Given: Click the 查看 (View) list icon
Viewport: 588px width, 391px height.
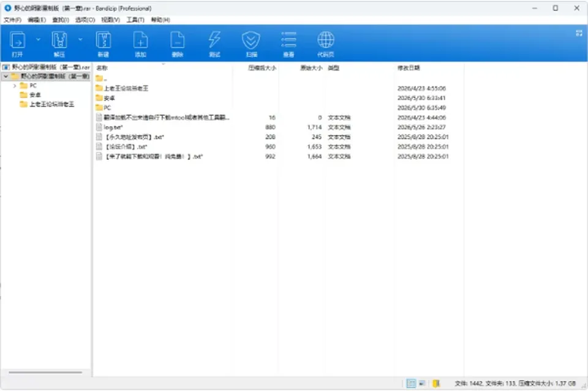Looking at the screenshot, I should (x=288, y=44).
